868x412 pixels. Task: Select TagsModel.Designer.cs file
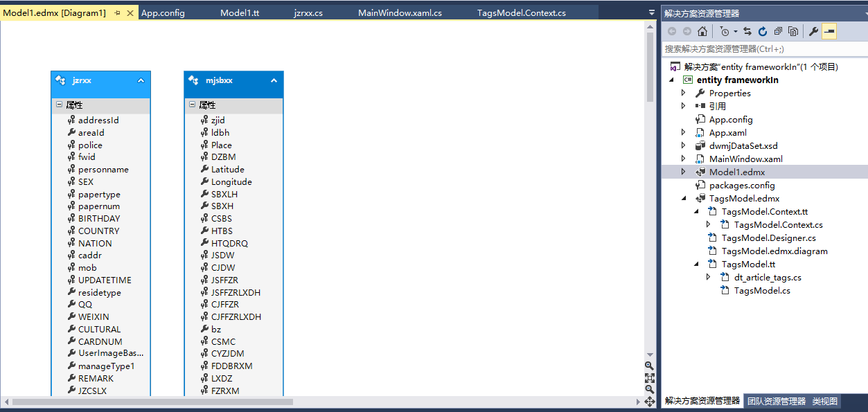point(769,238)
